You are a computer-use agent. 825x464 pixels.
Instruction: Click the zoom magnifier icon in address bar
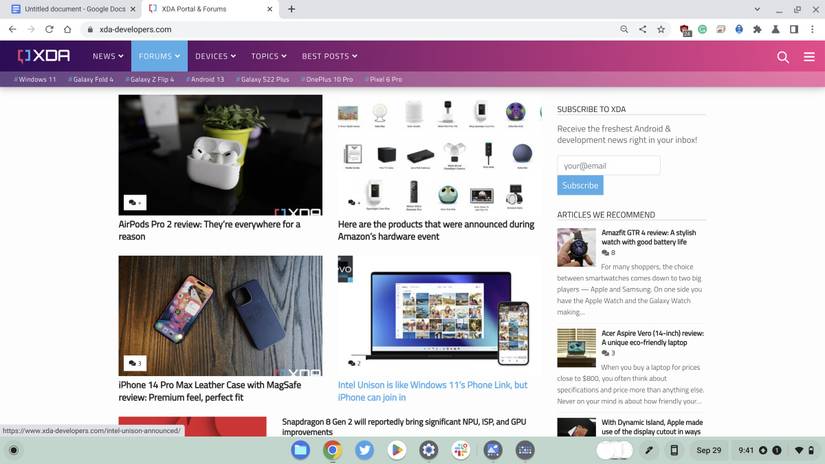(624, 29)
